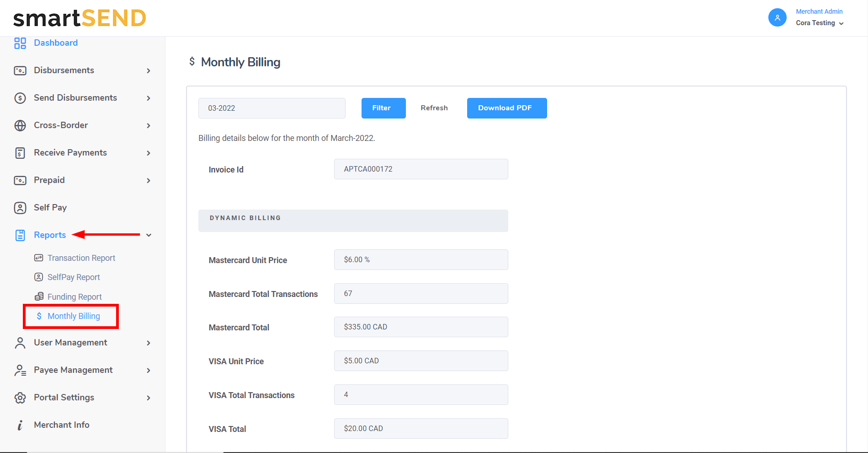868x453 pixels.
Task: Collapse the Reports section chevron
Action: click(x=149, y=235)
